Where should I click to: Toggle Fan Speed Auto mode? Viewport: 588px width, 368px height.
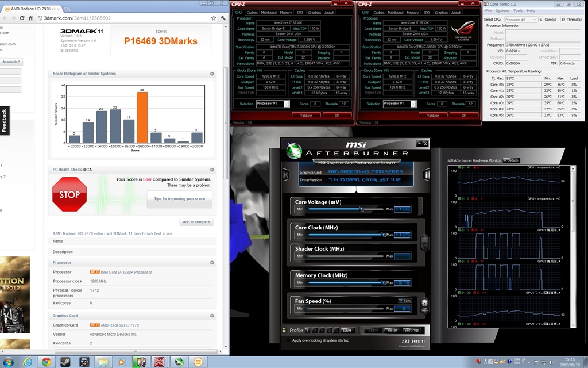(x=405, y=301)
